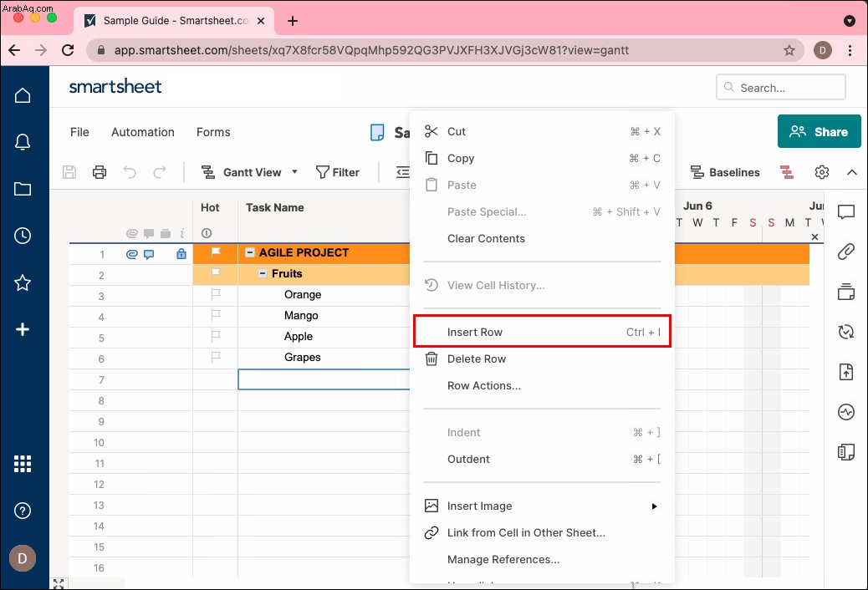Click the Undo arrow in toolbar
The image size is (868, 590).
click(x=130, y=172)
